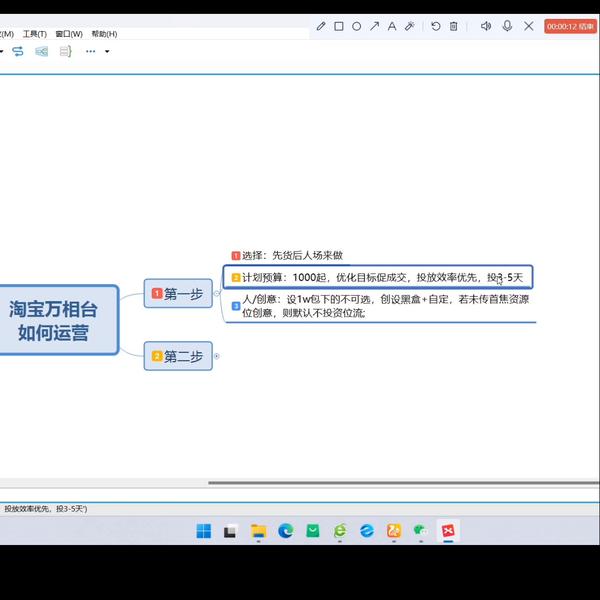Open the more options ellipsis

[91, 51]
